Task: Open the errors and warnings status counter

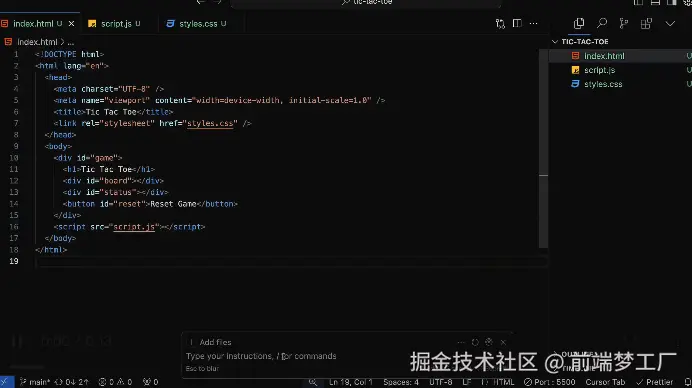Action: (115, 382)
